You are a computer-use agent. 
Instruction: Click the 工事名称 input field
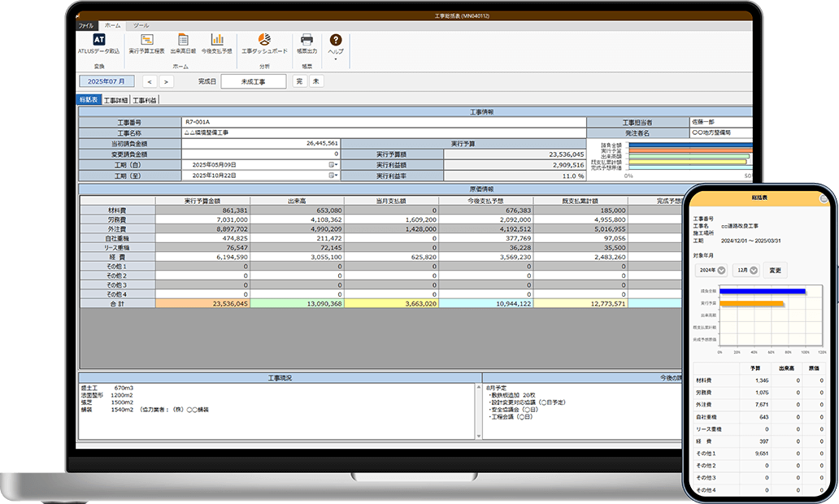(383, 133)
